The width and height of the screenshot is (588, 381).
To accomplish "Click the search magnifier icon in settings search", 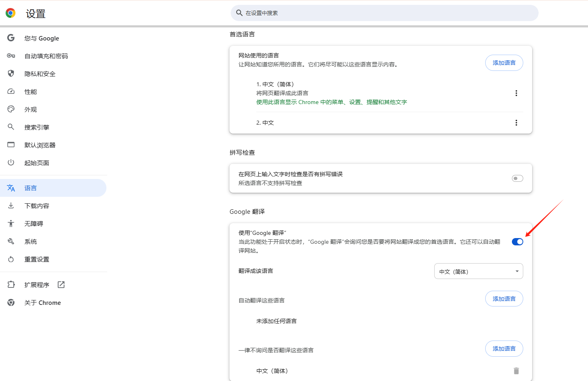I will (239, 13).
